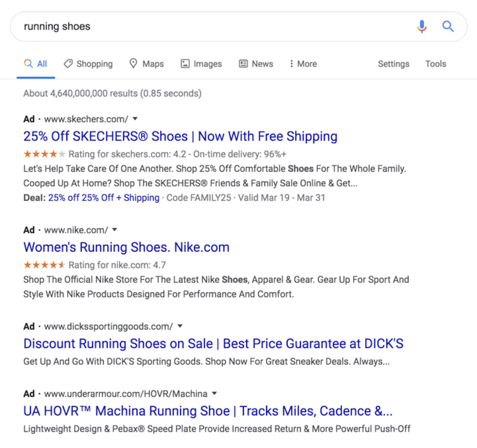The image size is (477, 448).
Task: Click the Maps pin icon
Action: click(x=133, y=63)
